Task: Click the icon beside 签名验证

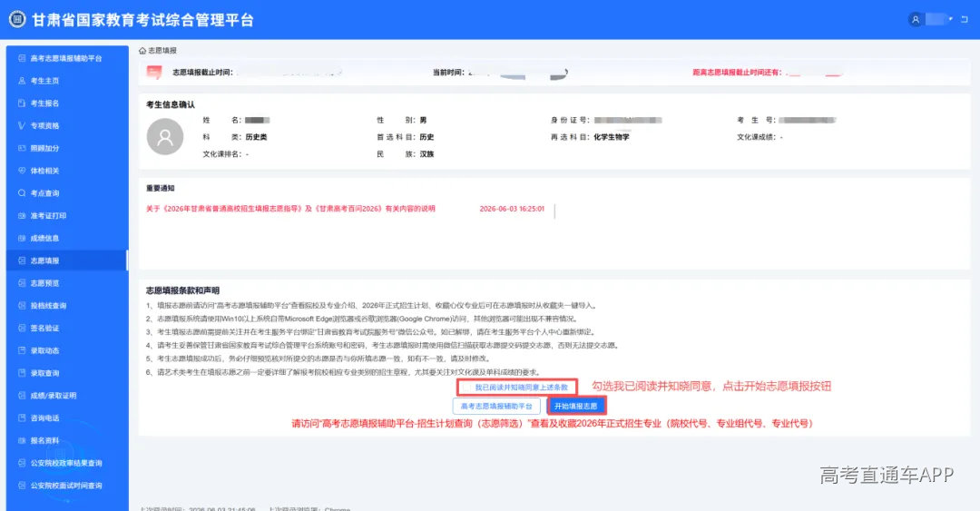Action: 22,329
